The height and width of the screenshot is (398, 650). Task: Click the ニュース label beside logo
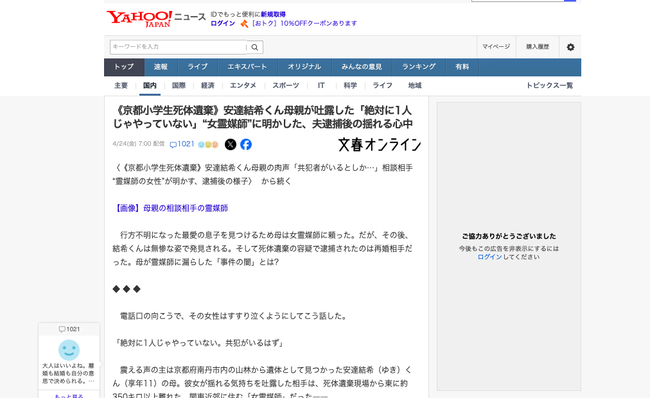tap(190, 17)
